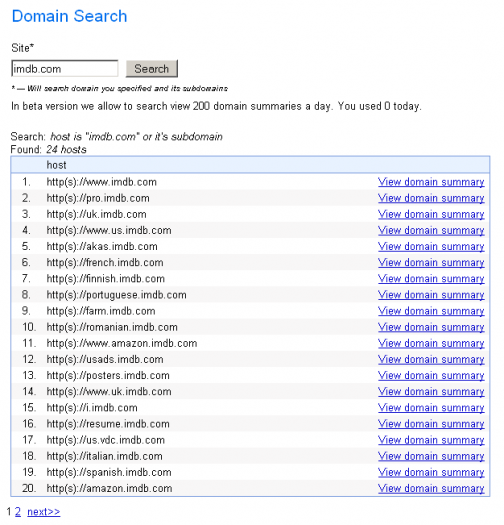This screenshot has width=504, height=525.
Task: View domain summary for www.imdb.com
Action: click(431, 182)
